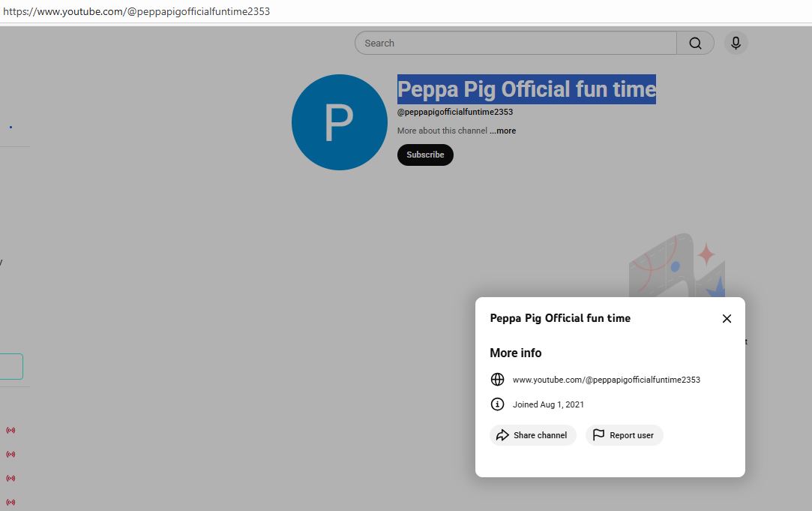The width and height of the screenshot is (812, 511).
Task: Click the 'More about this channel' text
Action: coord(442,131)
